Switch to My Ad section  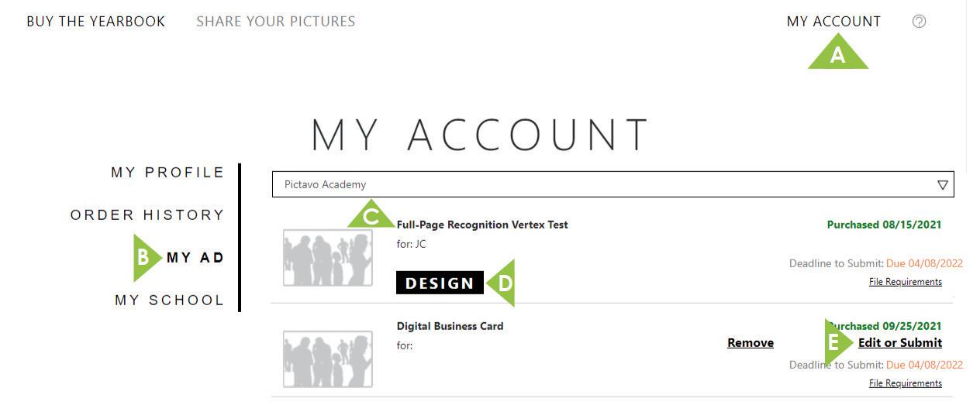[x=195, y=258]
